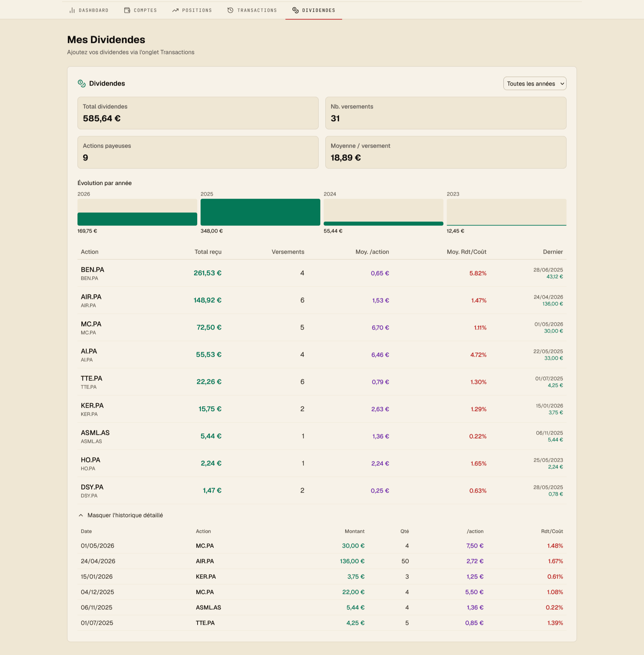Click the 25/05/2023 date for HO.PA

(x=548, y=460)
